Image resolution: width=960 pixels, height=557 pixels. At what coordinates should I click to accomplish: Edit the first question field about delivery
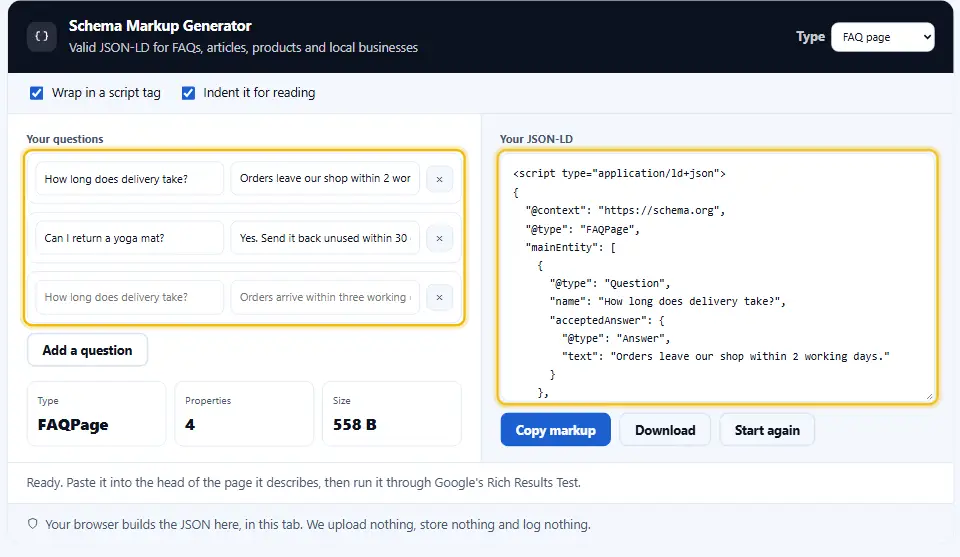point(130,179)
